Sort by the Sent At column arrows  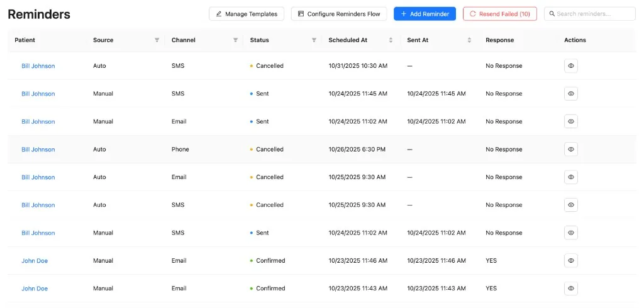point(469,40)
